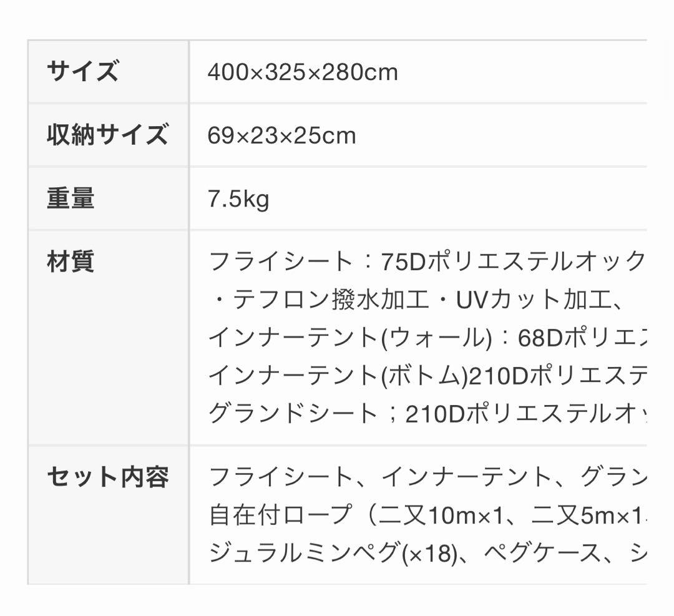Select the テフロン撥水加工 text
Viewport: 674px width, 616px height.
click(331, 300)
